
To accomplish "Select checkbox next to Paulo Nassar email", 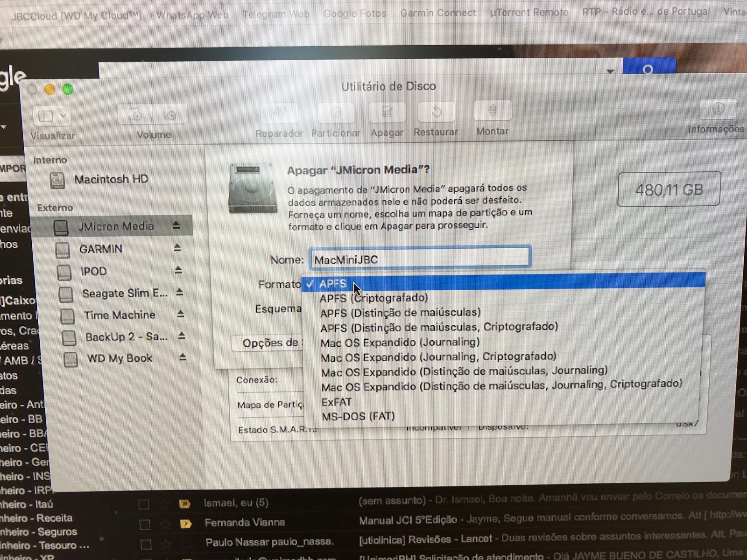I will (x=146, y=544).
